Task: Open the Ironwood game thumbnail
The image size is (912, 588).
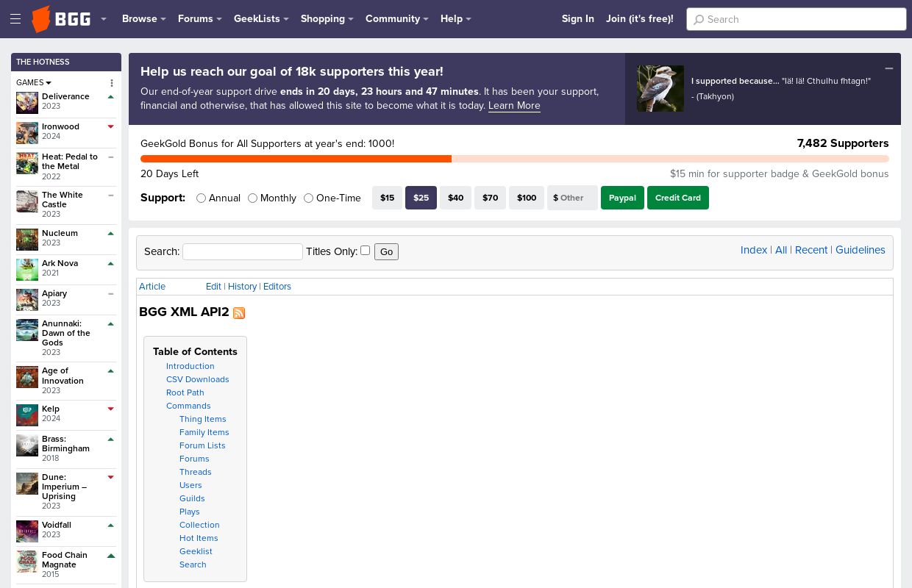Action: 27,132
